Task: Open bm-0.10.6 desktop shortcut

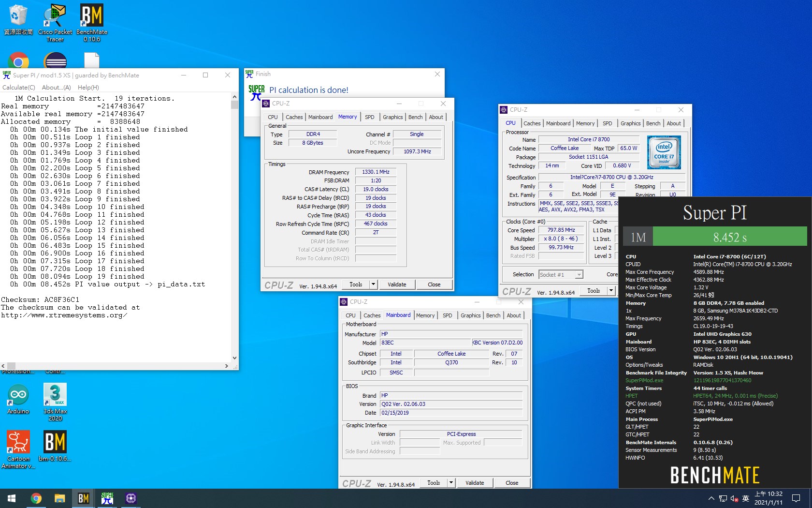Action: tap(55, 446)
